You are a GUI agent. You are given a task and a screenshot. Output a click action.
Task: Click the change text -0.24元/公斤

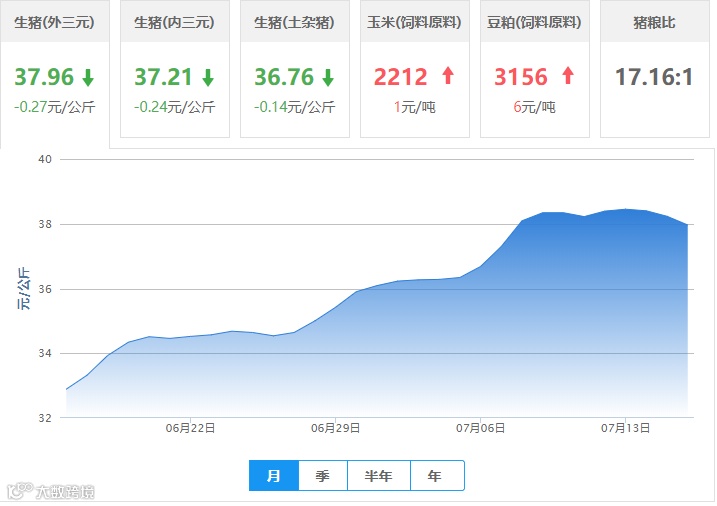(x=175, y=107)
